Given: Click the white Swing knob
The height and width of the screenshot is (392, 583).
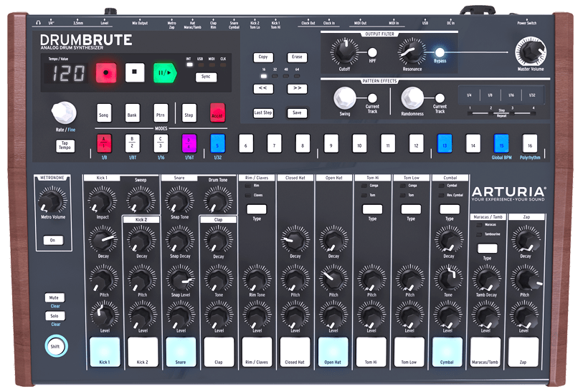Looking at the screenshot, I should pyautogui.click(x=345, y=97).
